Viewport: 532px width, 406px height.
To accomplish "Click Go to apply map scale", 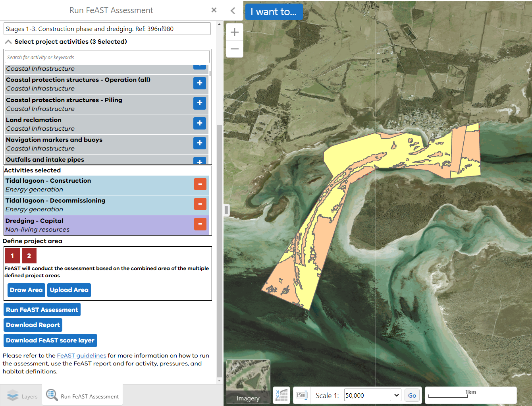I will [412, 395].
